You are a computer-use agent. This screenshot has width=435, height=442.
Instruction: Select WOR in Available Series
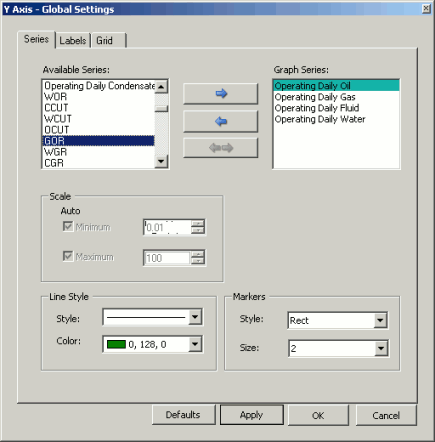(x=99, y=97)
